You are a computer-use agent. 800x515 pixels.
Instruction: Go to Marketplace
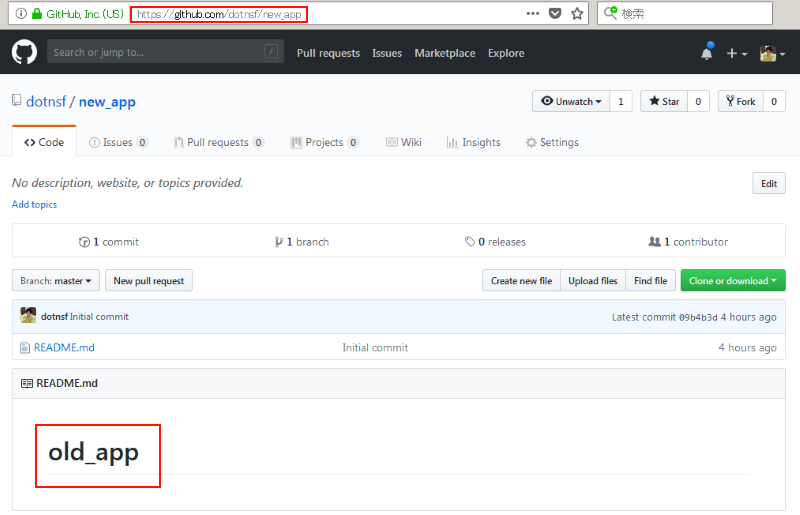444,53
